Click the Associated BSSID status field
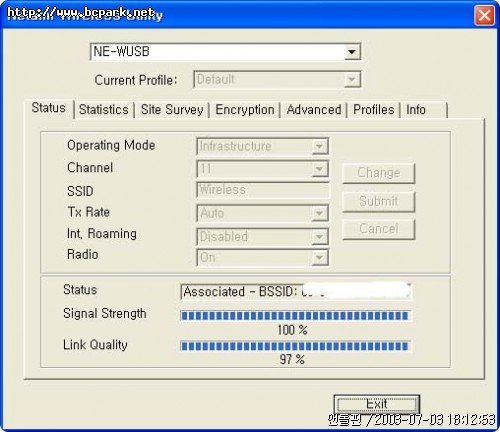 click(x=296, y=292)
